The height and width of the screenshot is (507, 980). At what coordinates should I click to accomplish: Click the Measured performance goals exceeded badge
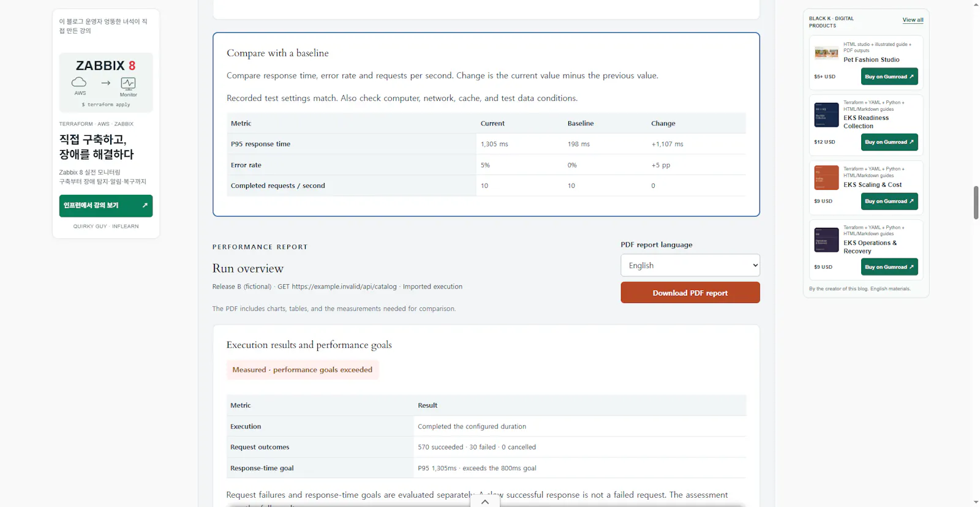click(303, 370)
